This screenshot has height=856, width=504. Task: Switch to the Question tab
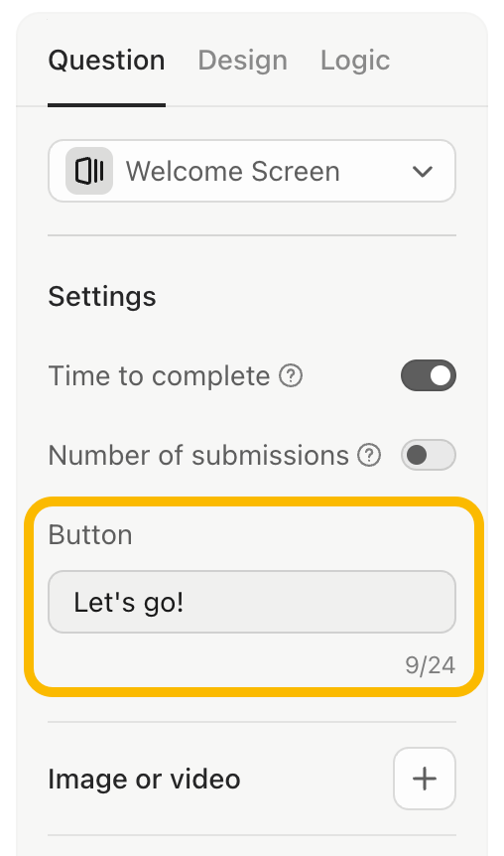click(x=106, y=60)
